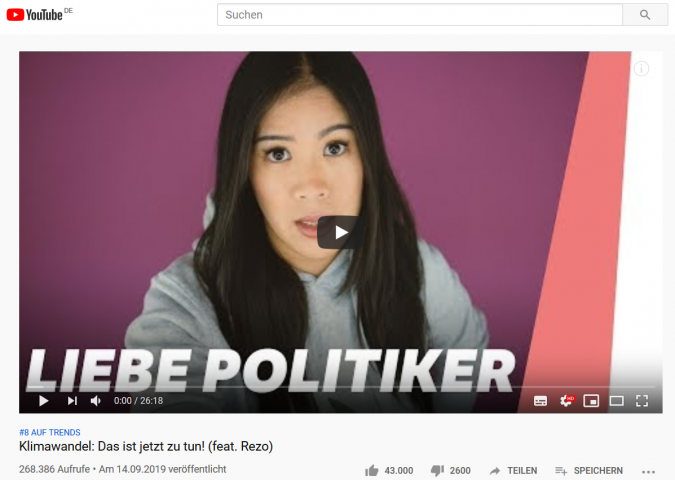Activate the miniplayer icon
Viewport: 675px width, 480px height.
coord(591,401)
